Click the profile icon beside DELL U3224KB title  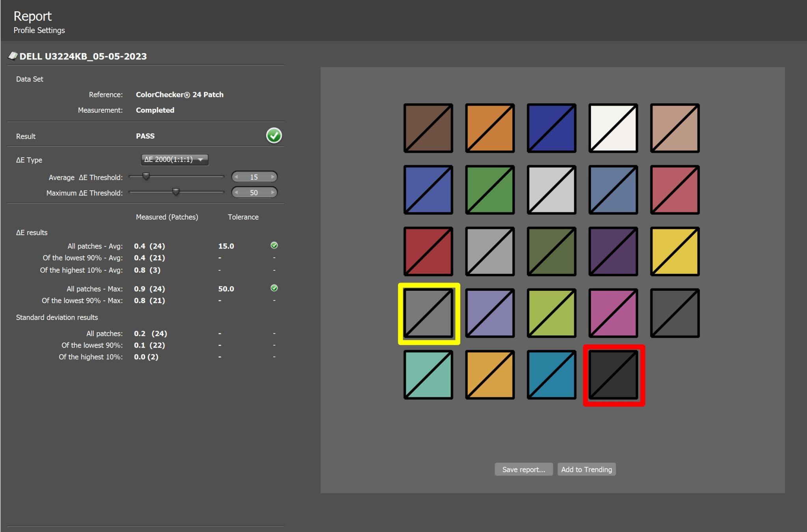click(x=13, y=56)
